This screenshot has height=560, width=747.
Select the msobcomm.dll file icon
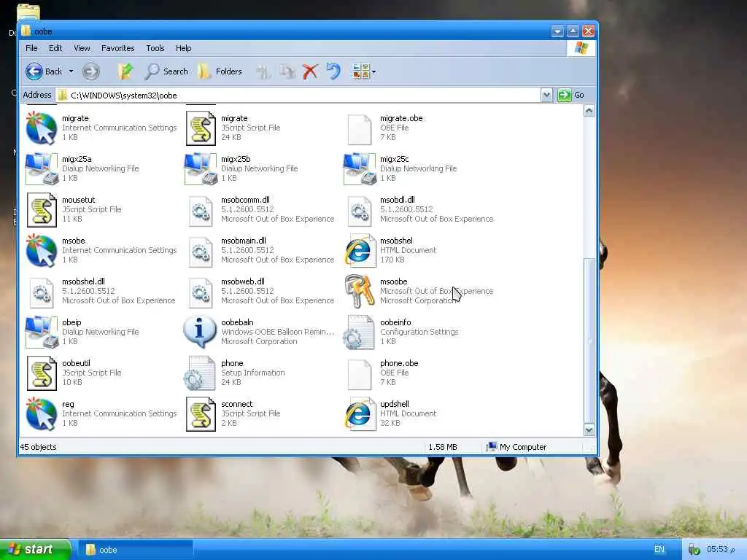[x=201, y=211]
